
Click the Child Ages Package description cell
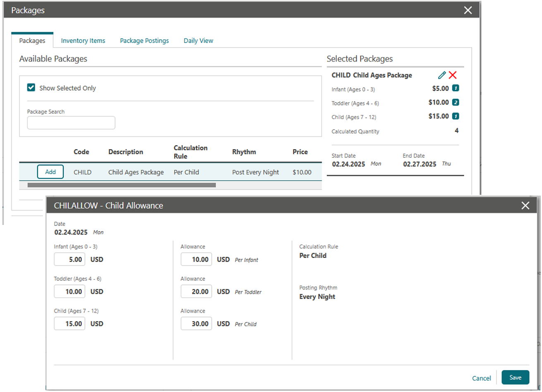coord(136,172)
